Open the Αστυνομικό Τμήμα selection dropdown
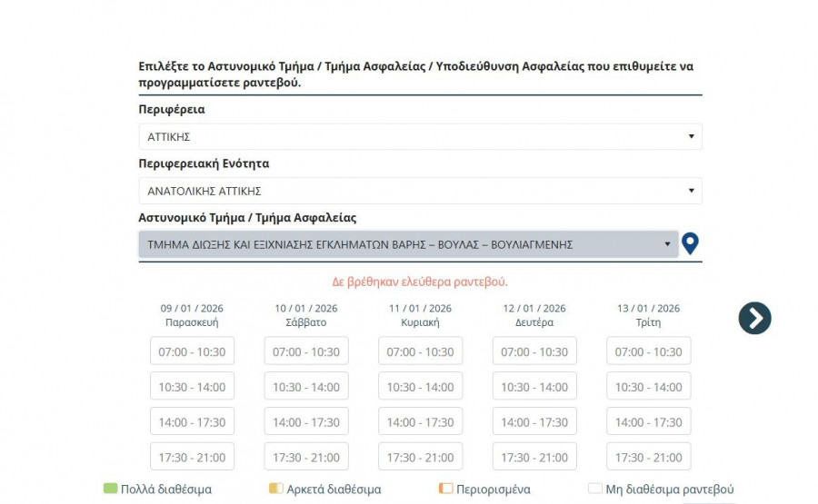The image size is (818, 504). pos(408,244)
